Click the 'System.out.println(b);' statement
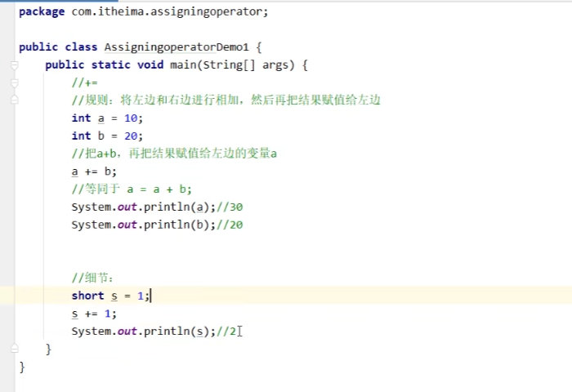Viewport: 572px width, 392px height. tap(144, 225)
